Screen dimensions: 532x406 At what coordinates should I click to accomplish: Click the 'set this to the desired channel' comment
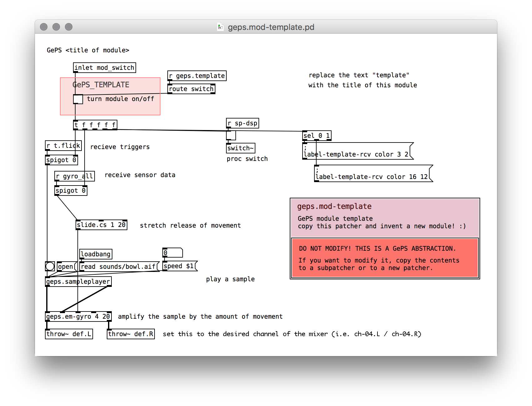pos(292,334)
